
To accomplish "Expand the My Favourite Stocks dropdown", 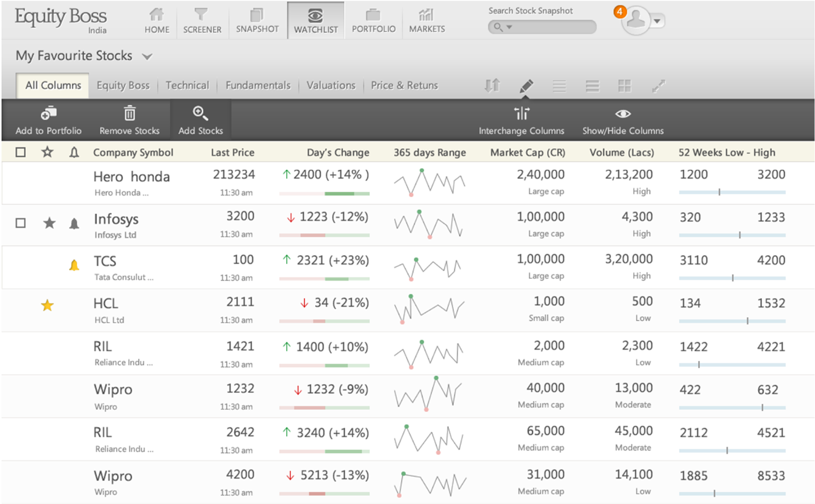I will click(147, 56).
